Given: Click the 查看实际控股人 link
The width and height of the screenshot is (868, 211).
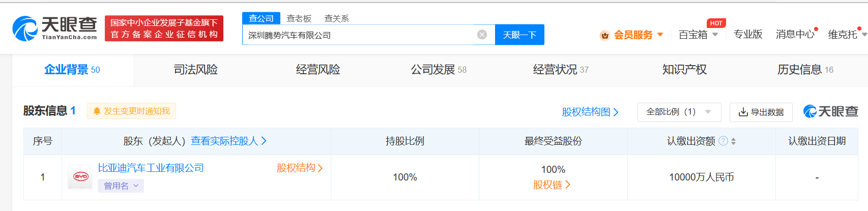Looking at the screenshot, I should (228, 141).
